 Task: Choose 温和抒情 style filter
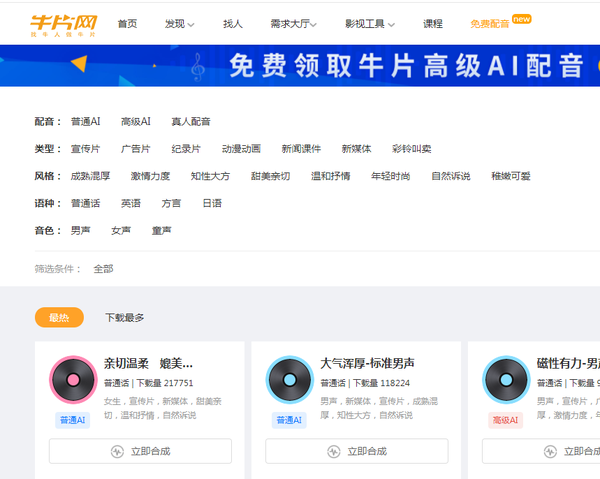331,176
